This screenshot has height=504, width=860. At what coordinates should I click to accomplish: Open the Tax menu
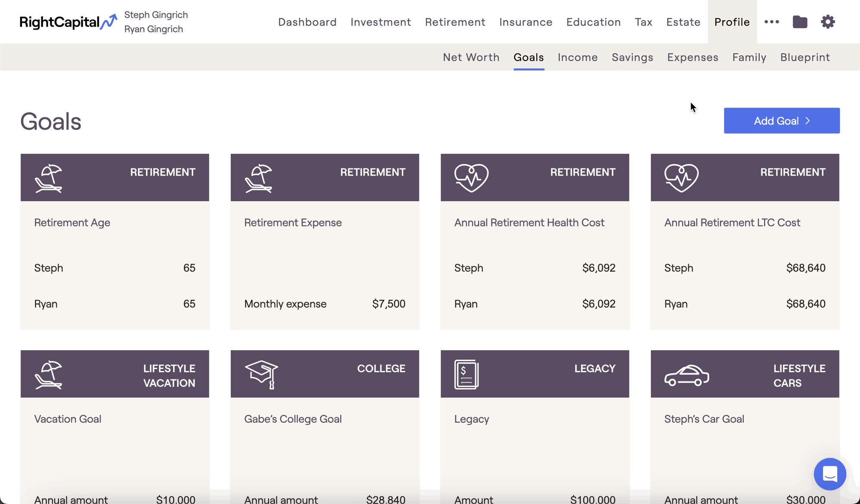coord(643,22)
